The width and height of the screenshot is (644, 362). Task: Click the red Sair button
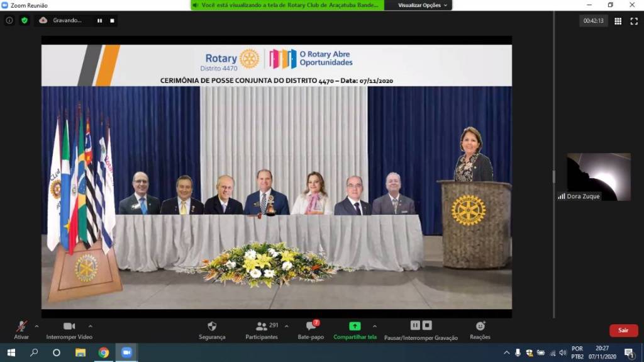(x=623, y=331)
